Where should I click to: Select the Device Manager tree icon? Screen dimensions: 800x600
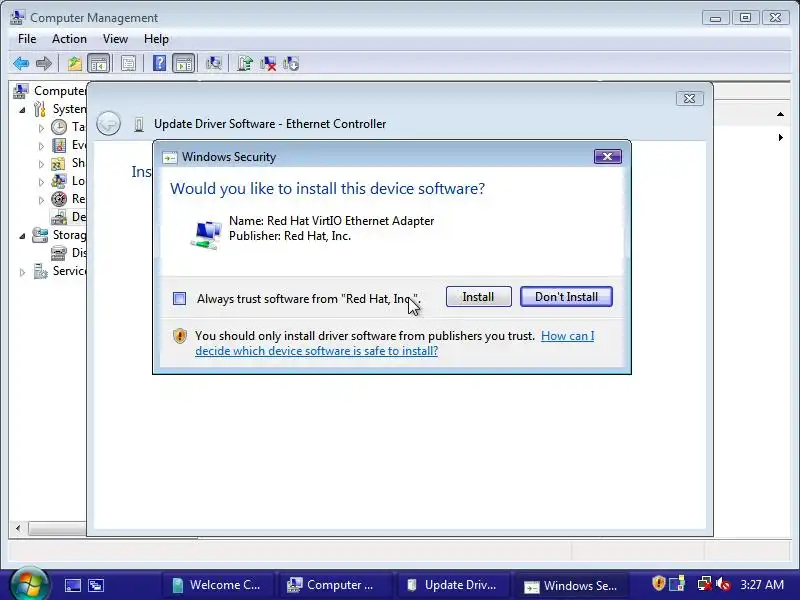tap(59, 217)
